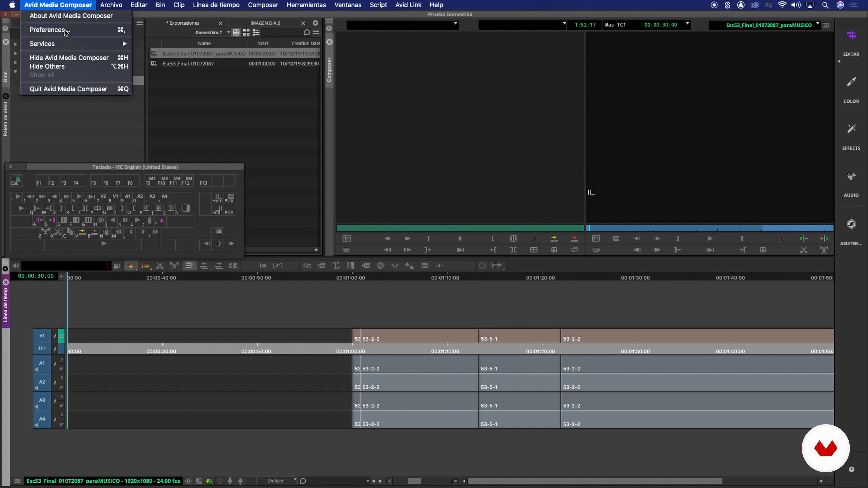Open the AUDIO workspace
868x488 pixels.
click(x=851, y=183)
